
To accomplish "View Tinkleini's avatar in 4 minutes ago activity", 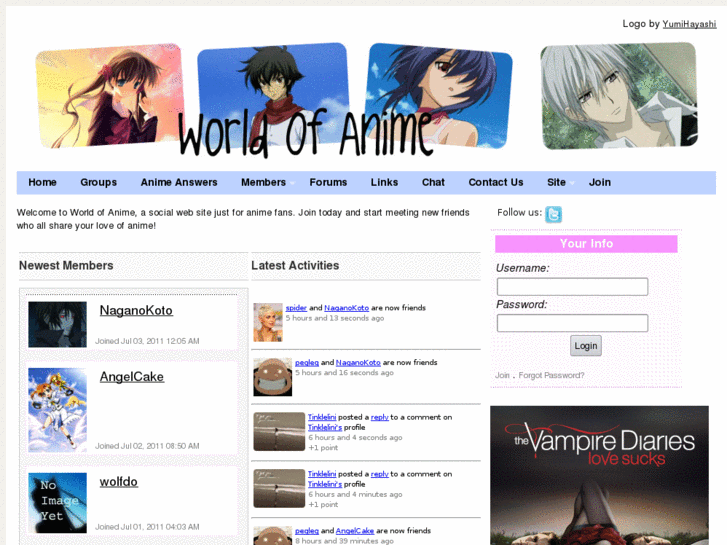I will pyautogui.click(x=279, y=488).
